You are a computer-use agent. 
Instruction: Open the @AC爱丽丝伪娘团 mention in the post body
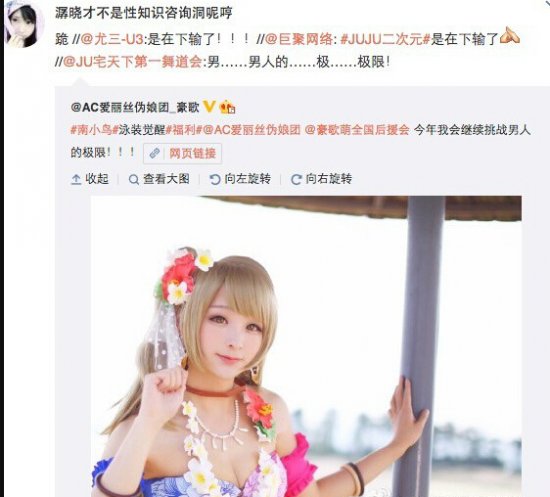[251, 130]
